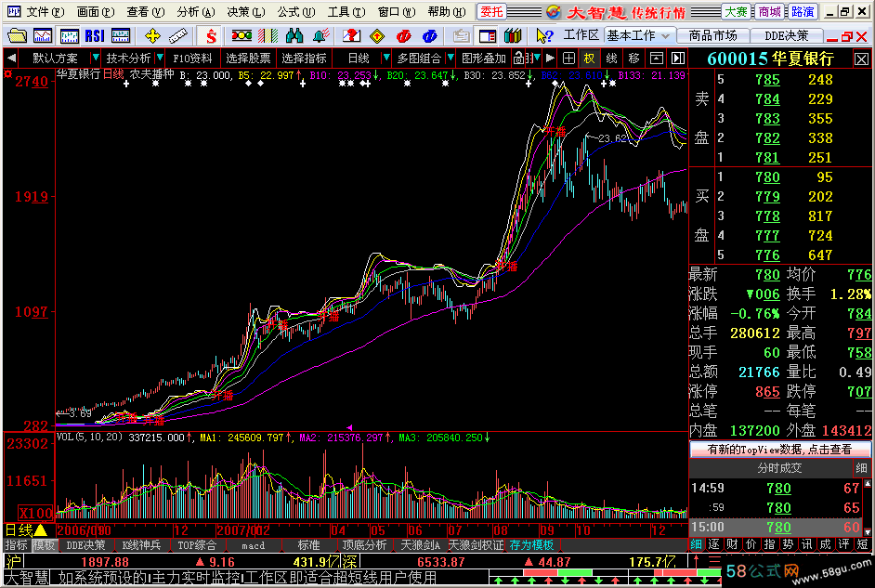Viewport: 875px width, 588px height.
Task: Click the blue circular i icon
Action: 430,36
